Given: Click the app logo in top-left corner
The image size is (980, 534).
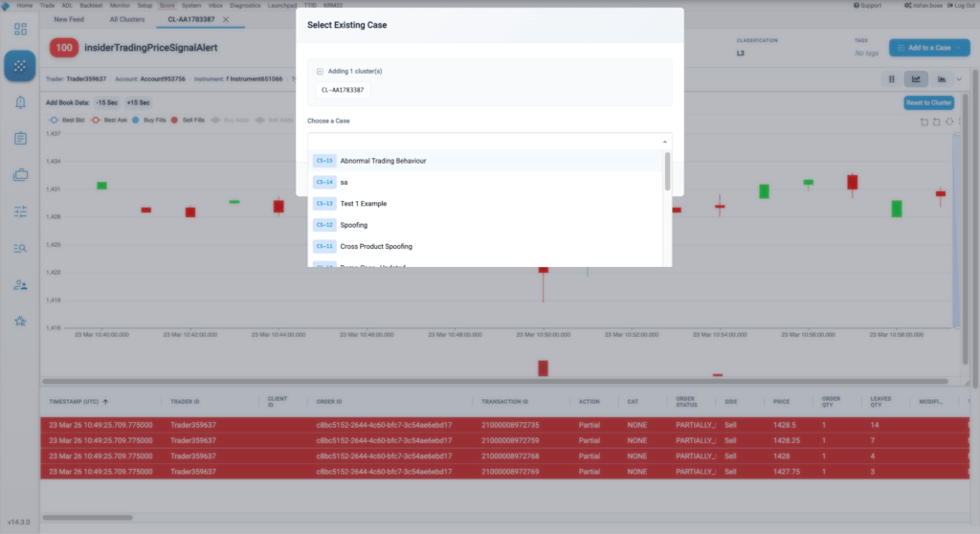Looking at the screenshot, I should pos(6,6).
